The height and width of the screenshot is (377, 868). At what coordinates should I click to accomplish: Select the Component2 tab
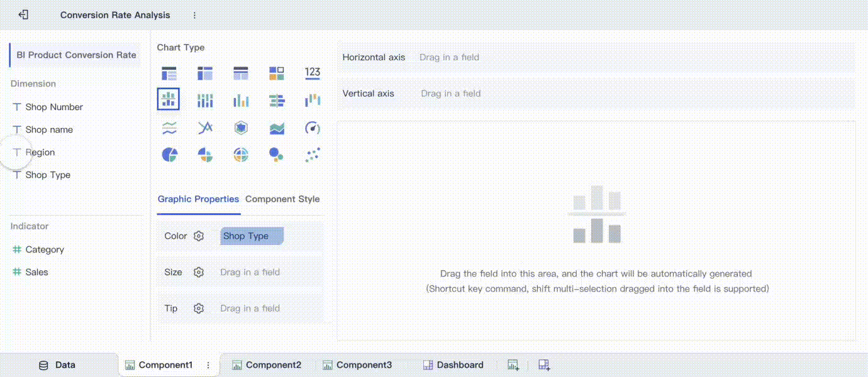click(x=267, y=365)
